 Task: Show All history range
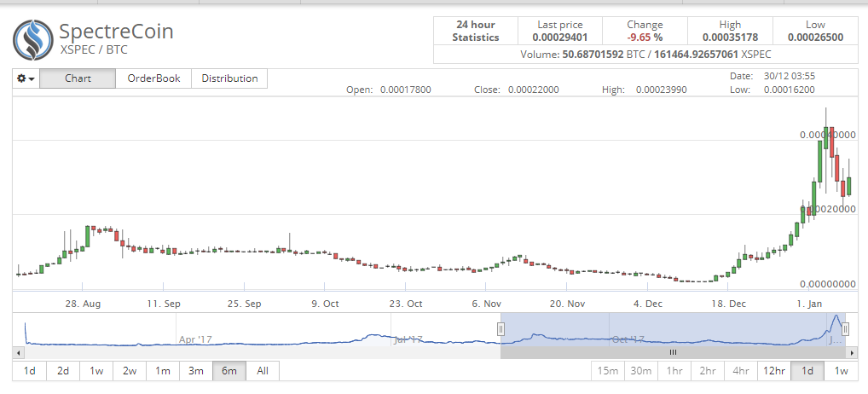tap(263, 371)
